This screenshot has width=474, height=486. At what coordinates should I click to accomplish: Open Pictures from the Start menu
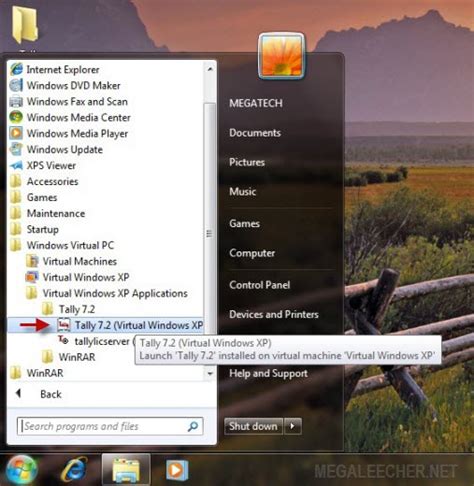(247, 162)
